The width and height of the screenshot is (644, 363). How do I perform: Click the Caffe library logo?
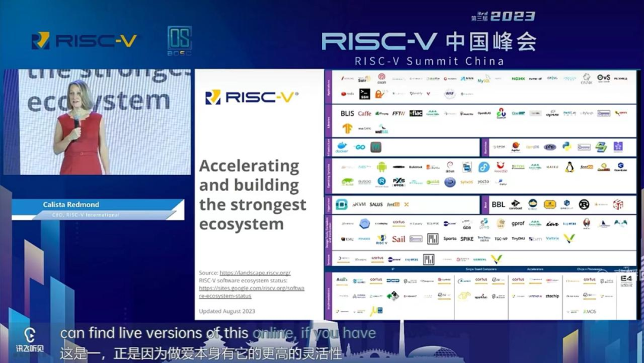tap(364, 113)
